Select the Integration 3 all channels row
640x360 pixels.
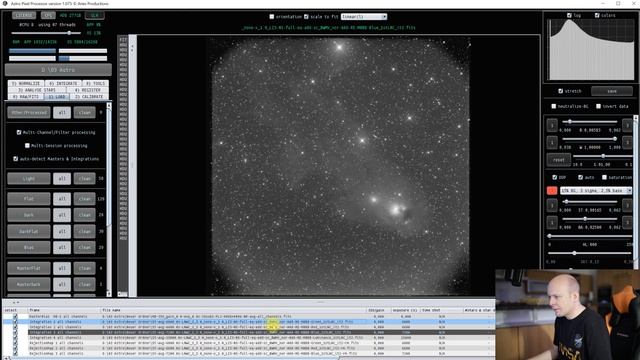pos(249,332)
